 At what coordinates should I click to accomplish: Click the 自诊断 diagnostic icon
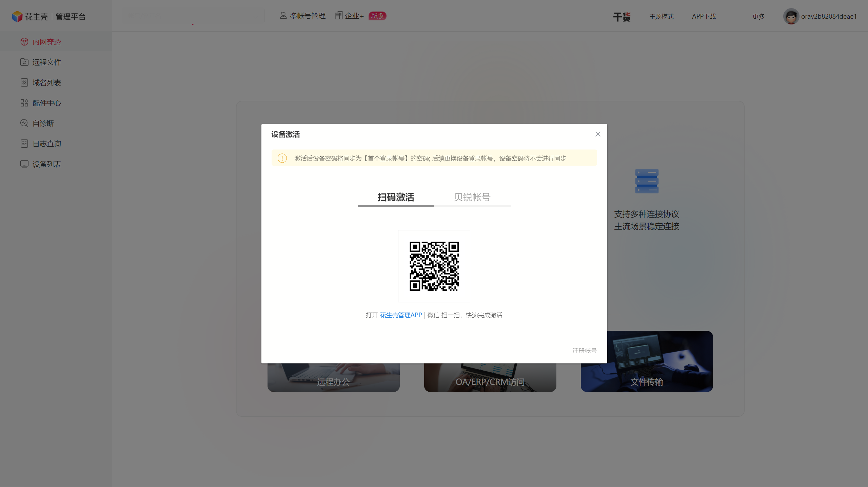24,123
